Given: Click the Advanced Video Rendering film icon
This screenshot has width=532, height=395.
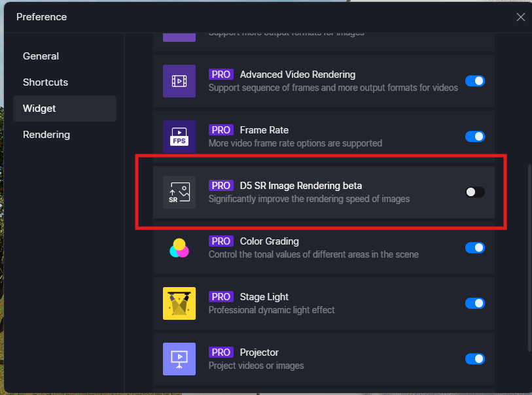Looking at the screenshot, I should (x=179, y=81).
